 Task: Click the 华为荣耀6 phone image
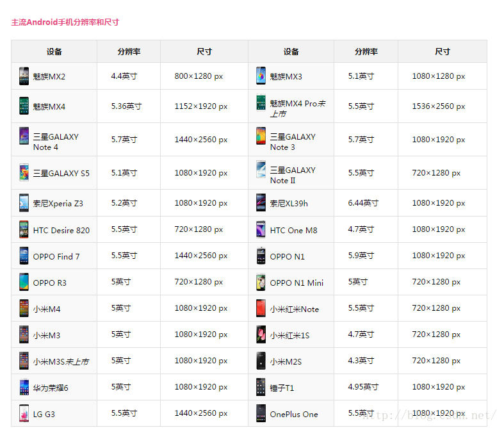[x=24, y=387]
